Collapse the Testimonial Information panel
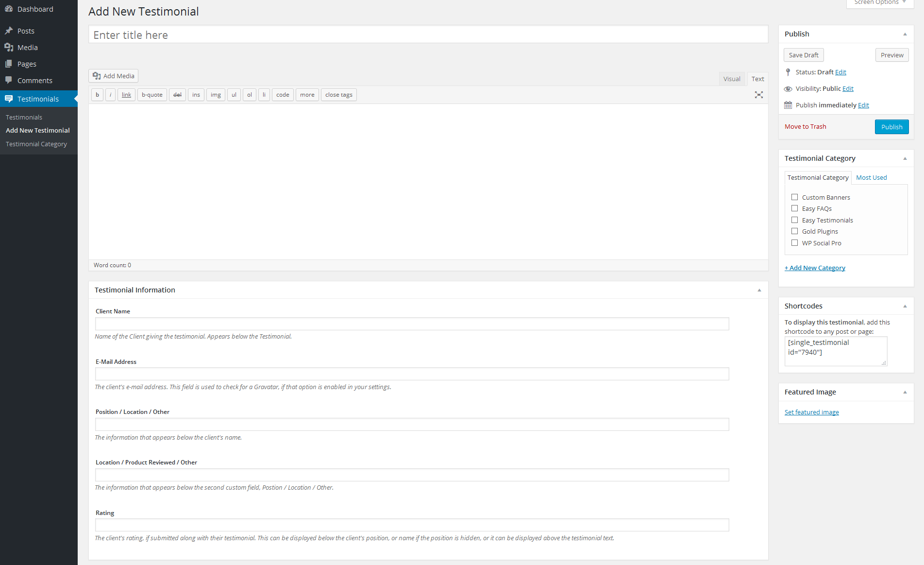This screenshot has height=565, width=924. (x=759, y=290)
